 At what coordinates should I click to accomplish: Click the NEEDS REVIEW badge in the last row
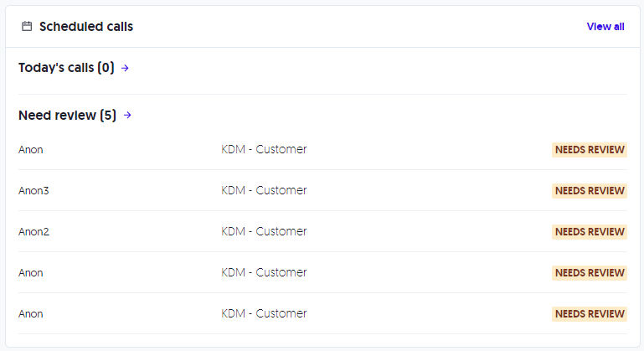(590, 314)
